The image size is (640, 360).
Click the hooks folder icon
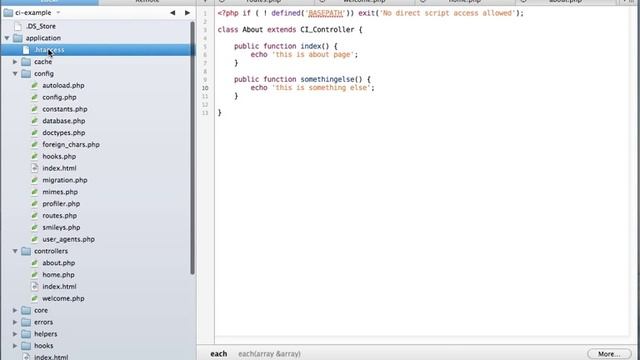click(26, 346)
